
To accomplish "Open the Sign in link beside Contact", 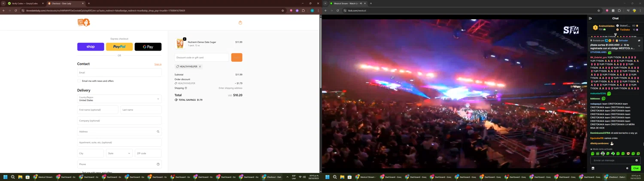I will (x=158, y=64).
